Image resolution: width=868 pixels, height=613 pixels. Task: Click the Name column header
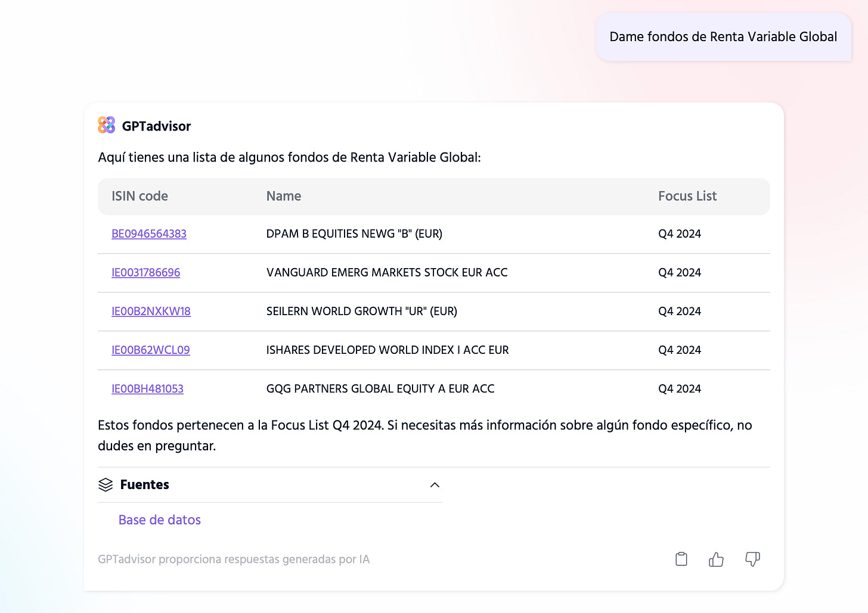pyautogui.click(x=284, y=196)
